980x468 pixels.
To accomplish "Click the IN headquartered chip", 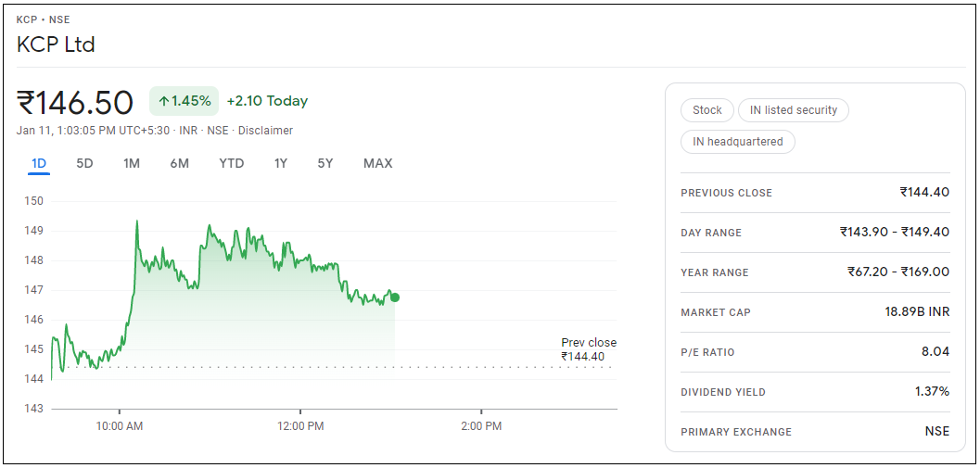I will pyautogui.click(x=737, y=142).
